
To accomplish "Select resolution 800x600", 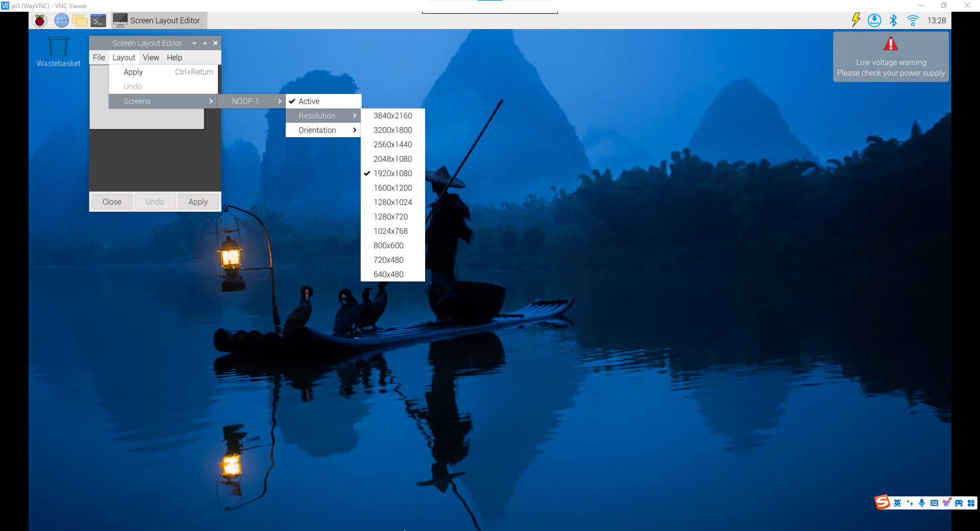I will 393,246.
